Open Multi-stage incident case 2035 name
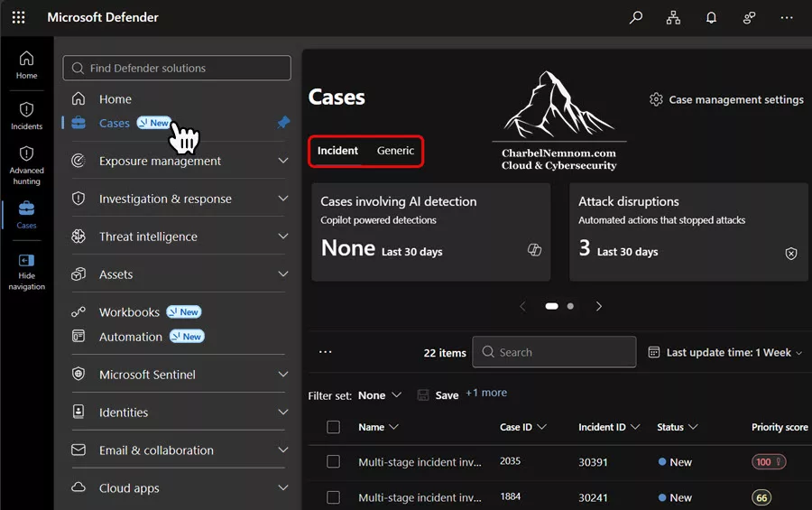812x510 pixels. point(420,462)
